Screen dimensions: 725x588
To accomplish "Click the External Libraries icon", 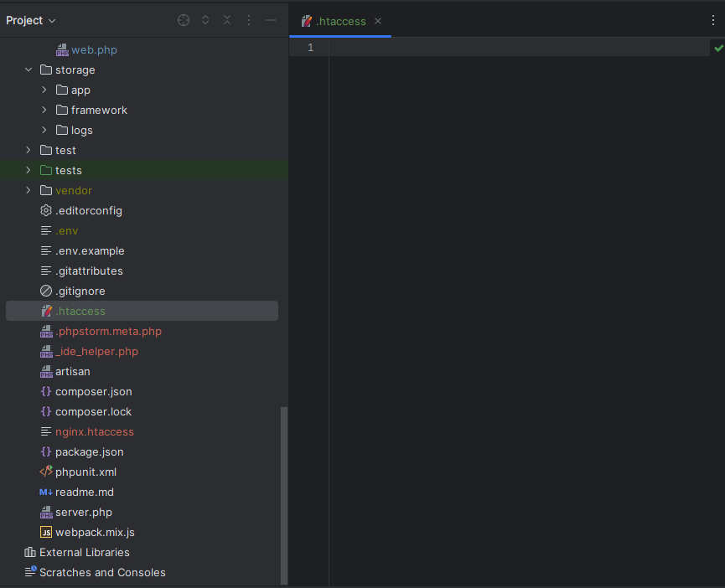I will (30, 552).
